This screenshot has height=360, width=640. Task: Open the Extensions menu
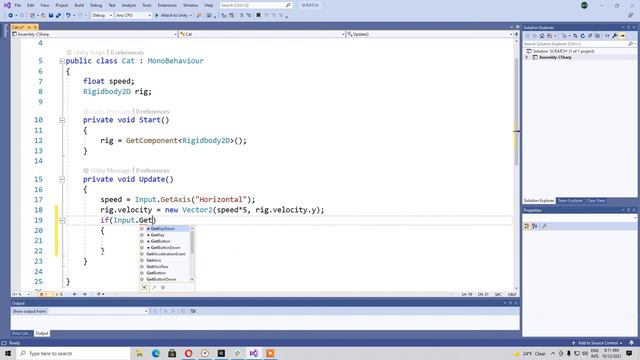click(167, 5)
